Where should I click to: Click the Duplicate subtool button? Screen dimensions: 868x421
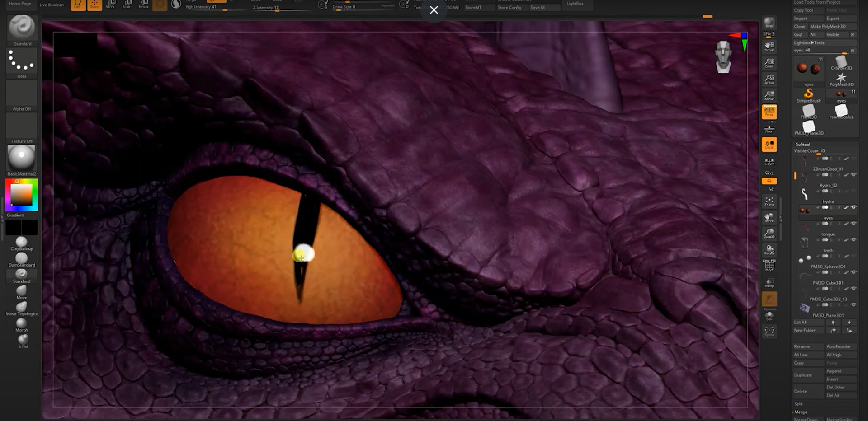(803, 375)
